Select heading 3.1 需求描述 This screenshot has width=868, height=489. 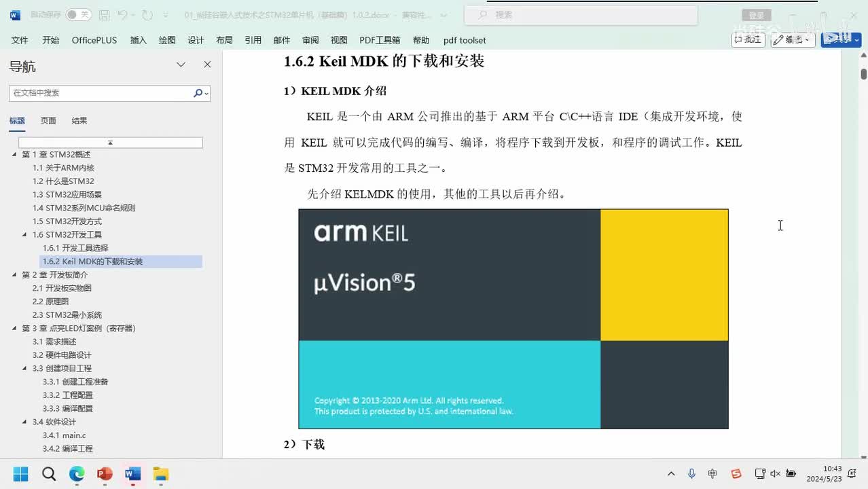tap(54, 342)
